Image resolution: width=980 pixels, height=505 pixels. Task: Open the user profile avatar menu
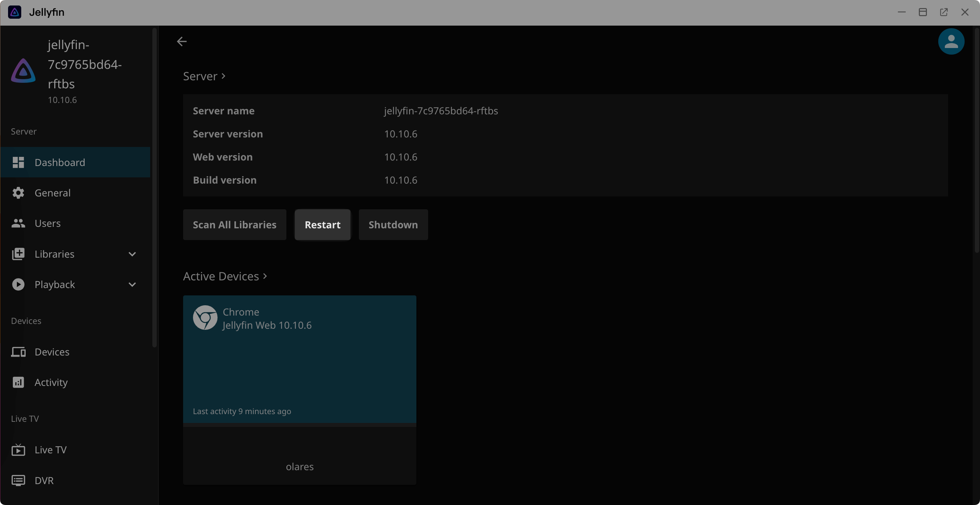click(x=951, y=41)
